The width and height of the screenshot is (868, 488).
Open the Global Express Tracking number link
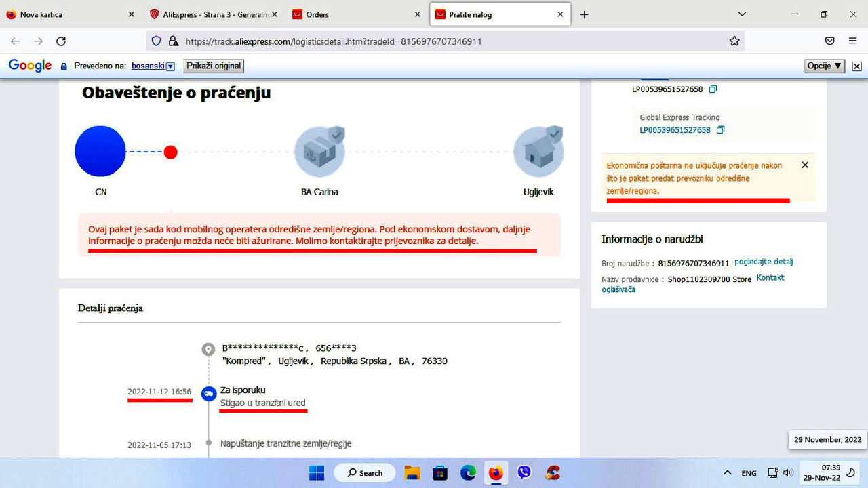pyautogui.click(x=675, y=130)
